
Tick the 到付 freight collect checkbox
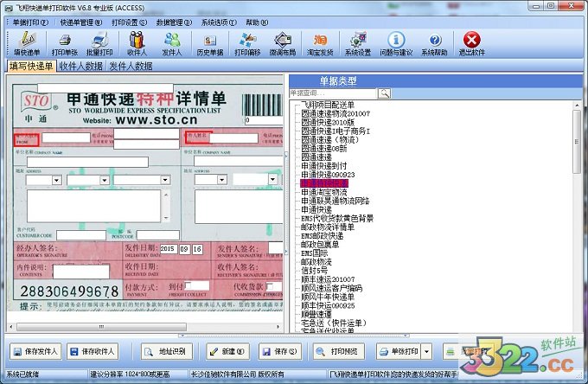click(187, 286)
